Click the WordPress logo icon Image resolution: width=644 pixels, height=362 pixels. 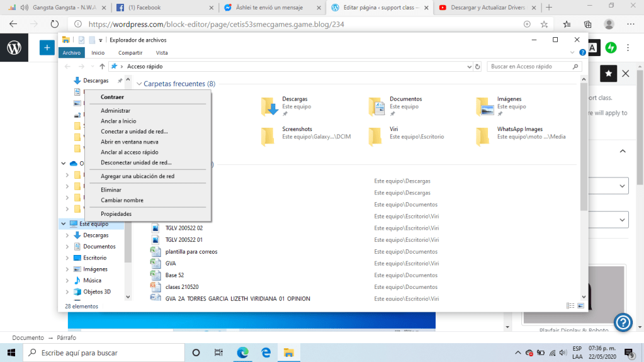(14, 47)
